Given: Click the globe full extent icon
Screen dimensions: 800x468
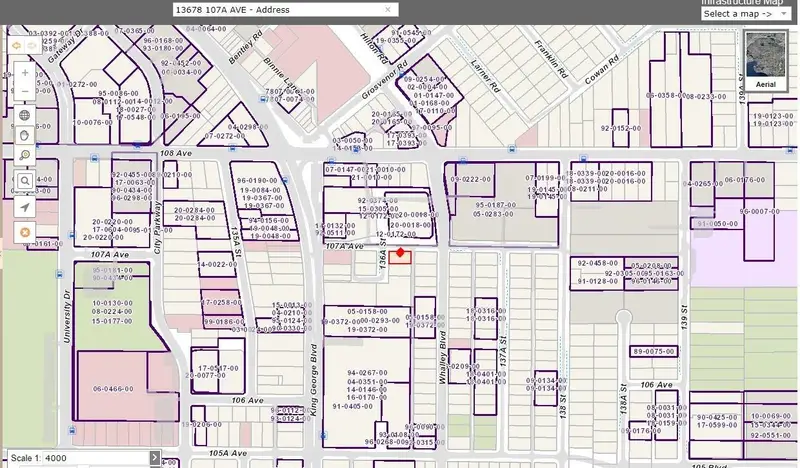Looking at the screenshot, I should coord(25,115).
